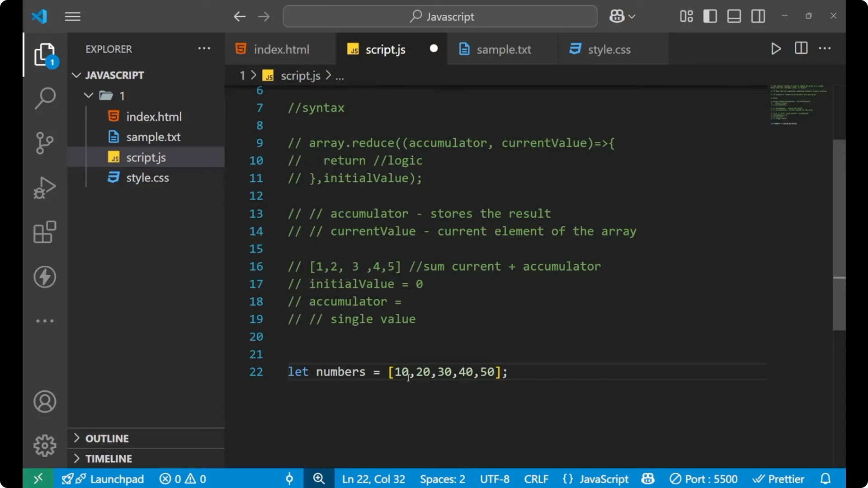This screenshot has height=488, width=868.
Task: Toggle the Primary Side Bar visibility
Action: point(710,16)
